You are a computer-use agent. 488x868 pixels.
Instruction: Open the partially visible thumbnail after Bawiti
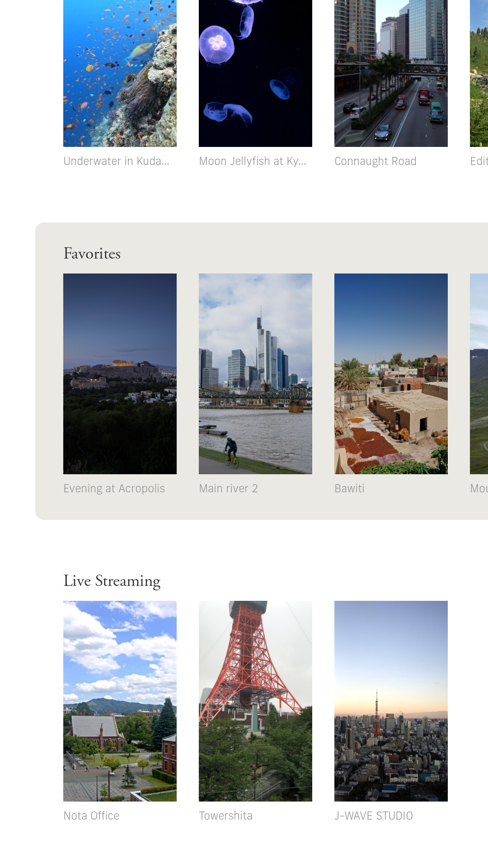[x=479, y=374]
